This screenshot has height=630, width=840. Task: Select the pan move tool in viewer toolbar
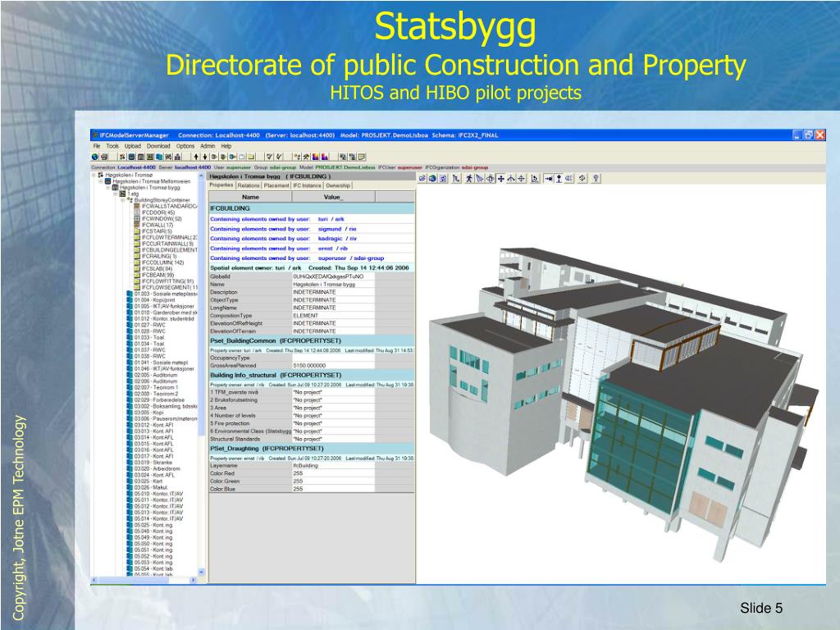(501, 178)
